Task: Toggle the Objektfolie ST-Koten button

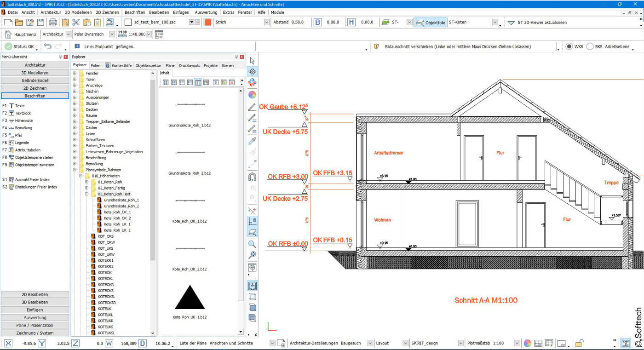Action: coord(430,22)
